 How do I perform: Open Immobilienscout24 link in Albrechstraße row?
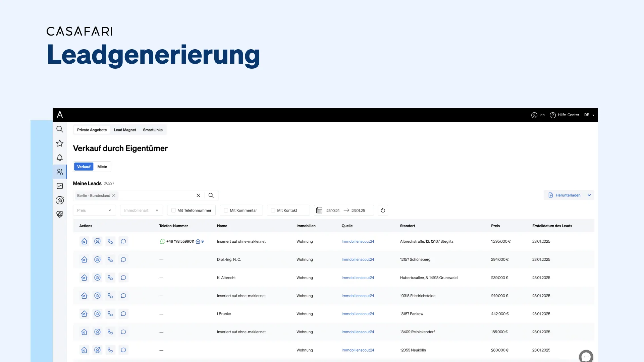(x=358, y=241)
